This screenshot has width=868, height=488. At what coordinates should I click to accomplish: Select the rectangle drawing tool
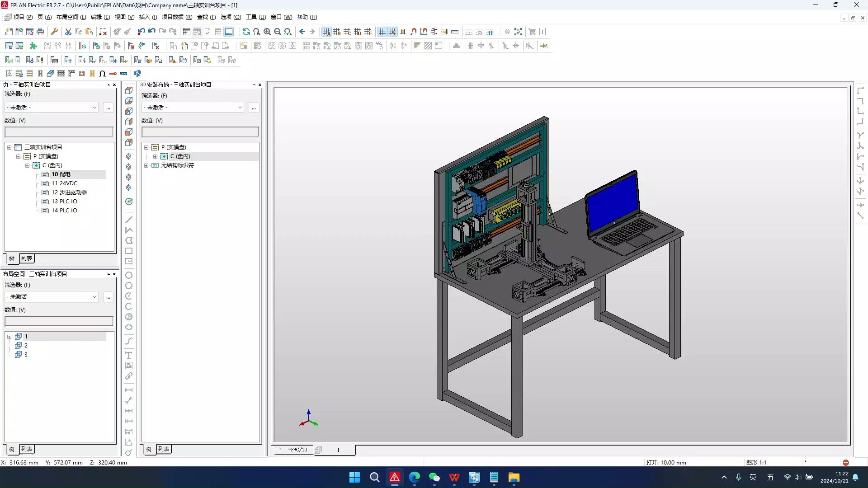click(129, 251)
